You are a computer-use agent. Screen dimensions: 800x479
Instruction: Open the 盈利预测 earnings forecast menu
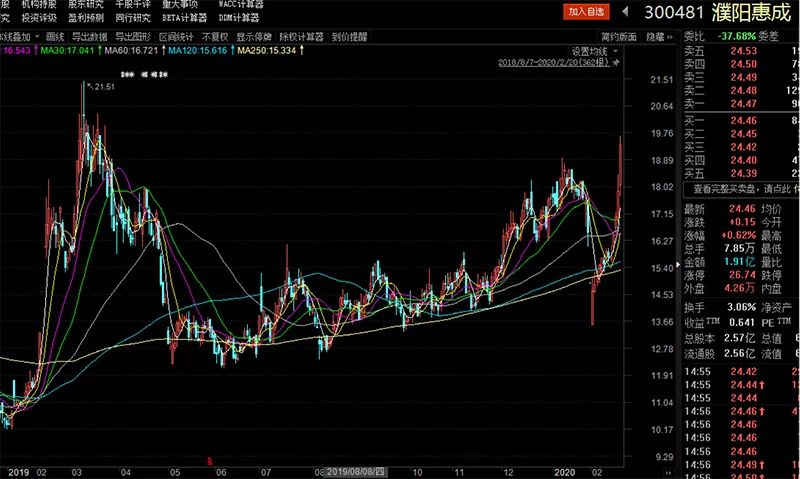[x=87, y=18]
